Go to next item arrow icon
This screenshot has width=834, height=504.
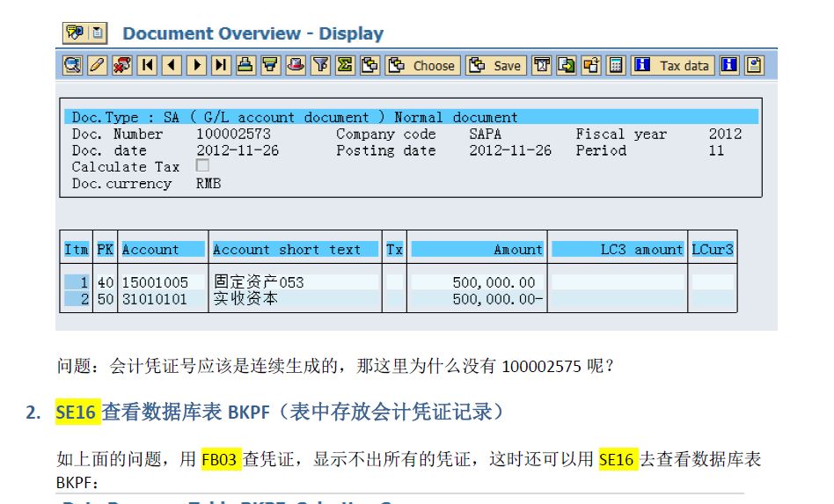pos(197,65)
